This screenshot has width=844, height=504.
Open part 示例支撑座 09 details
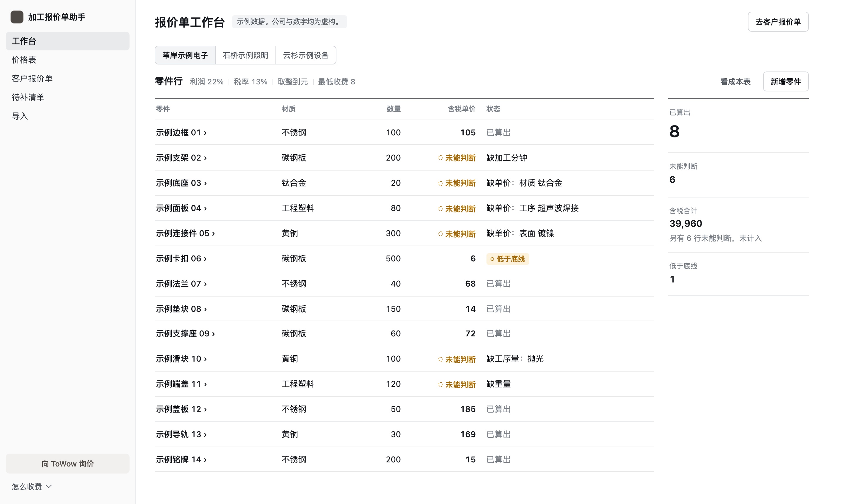click(186, 333)
